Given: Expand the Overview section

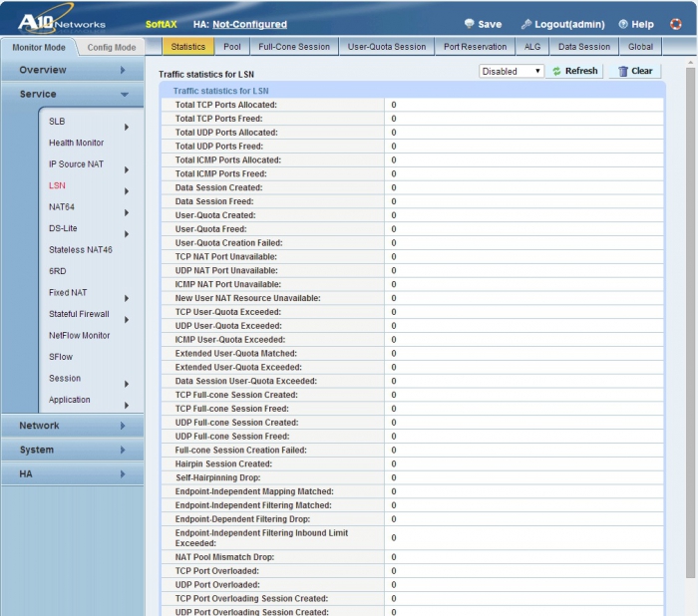Looking at the screenshot, I should coord(72,70).
